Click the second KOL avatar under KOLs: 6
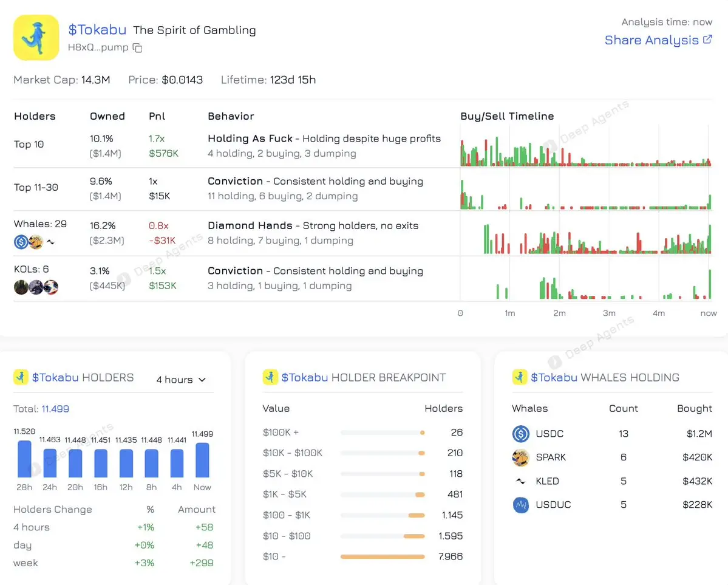Viewport: 728px width, 585px height. [36, 287]
